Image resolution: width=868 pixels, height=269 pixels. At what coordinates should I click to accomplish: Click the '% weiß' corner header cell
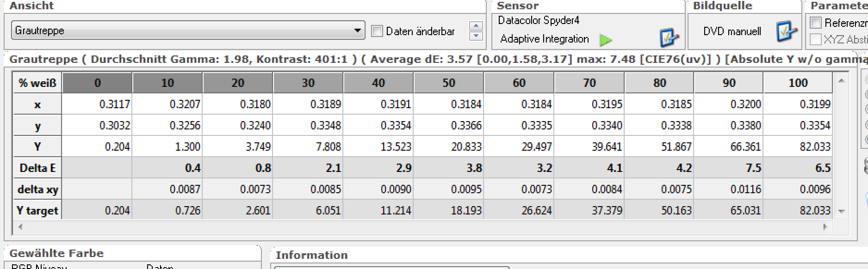(x=37, y=83)
